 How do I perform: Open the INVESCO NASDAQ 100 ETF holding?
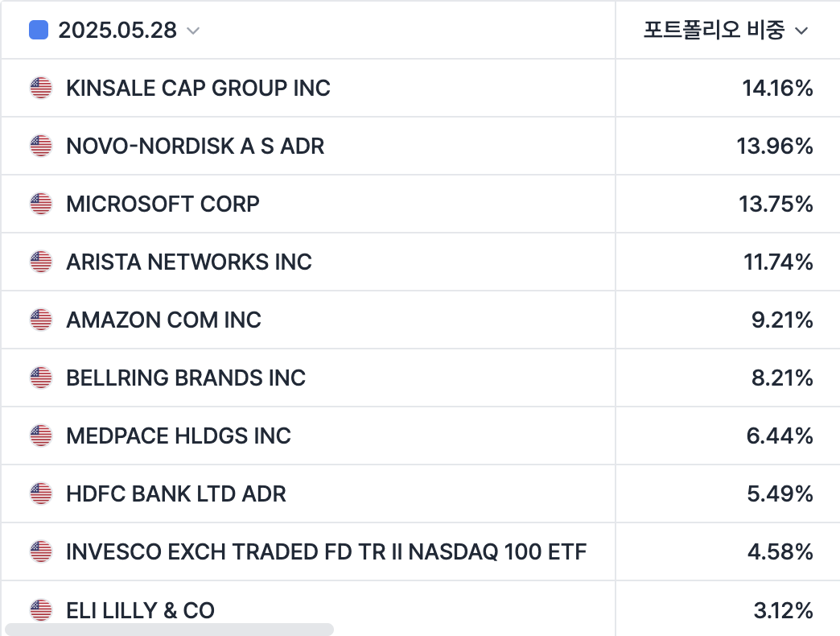326,551
